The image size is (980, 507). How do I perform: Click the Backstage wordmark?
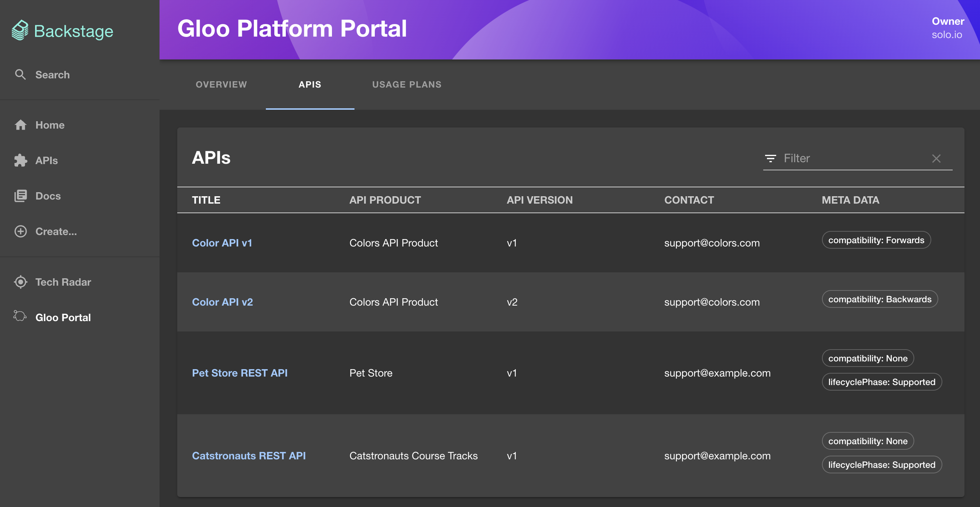click(x=74, y=31)
